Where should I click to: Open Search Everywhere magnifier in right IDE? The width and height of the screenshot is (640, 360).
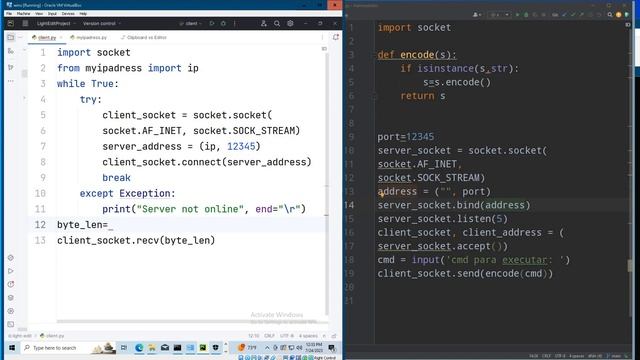[x=610, y=15]
